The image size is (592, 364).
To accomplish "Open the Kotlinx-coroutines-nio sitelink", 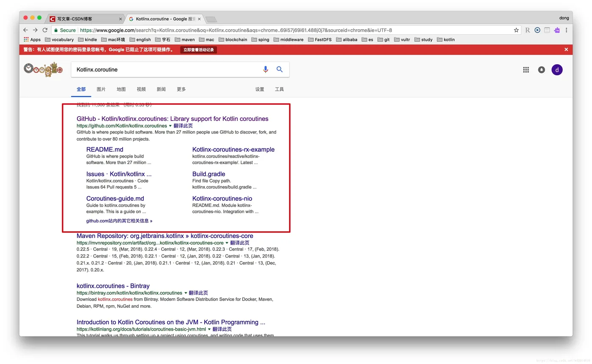I will [x=222, y=199].
